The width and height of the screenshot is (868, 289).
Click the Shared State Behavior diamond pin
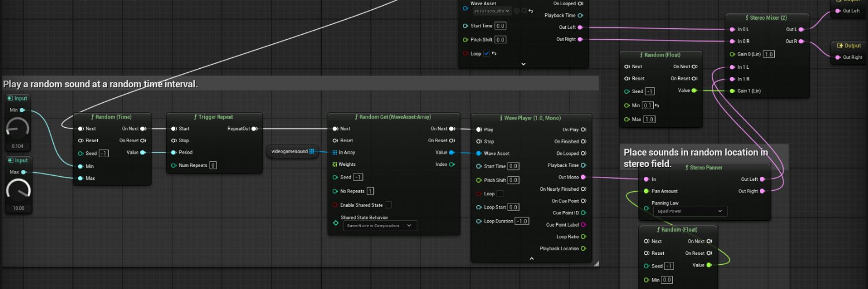pos(335,223)
